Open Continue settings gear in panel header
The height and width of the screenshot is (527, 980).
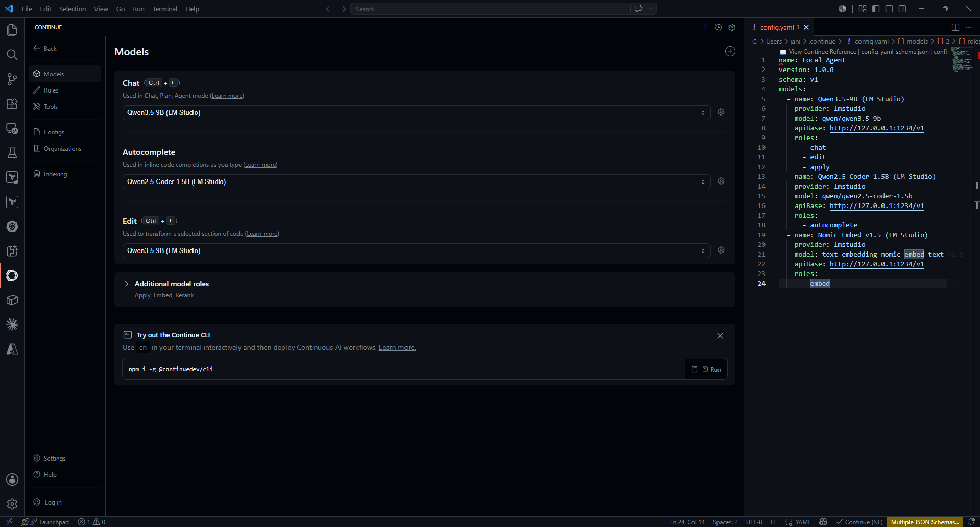pos(732,27)
